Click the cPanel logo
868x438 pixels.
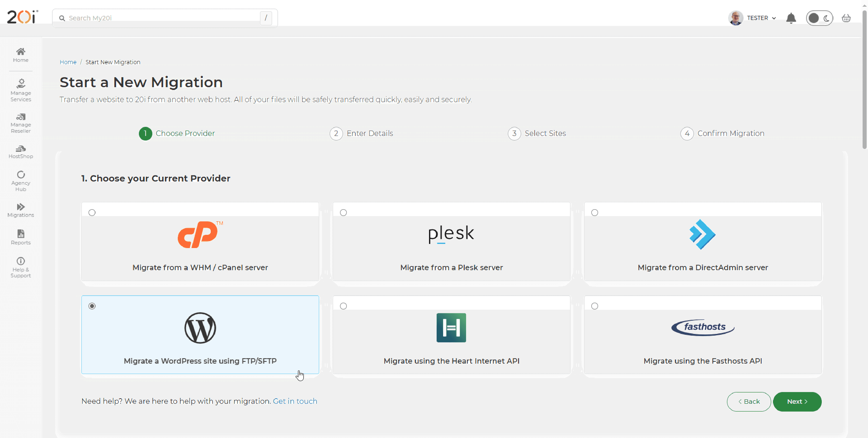pos(200,234)
